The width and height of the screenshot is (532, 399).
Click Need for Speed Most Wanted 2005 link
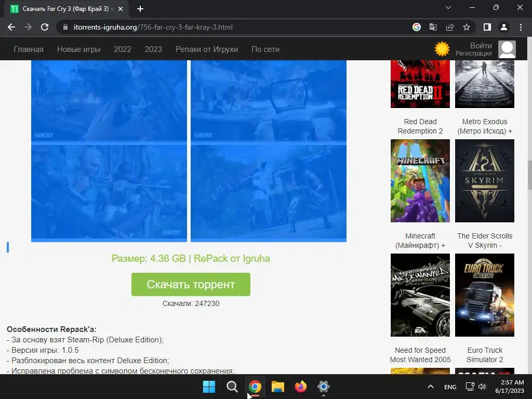tap(420, 355)
